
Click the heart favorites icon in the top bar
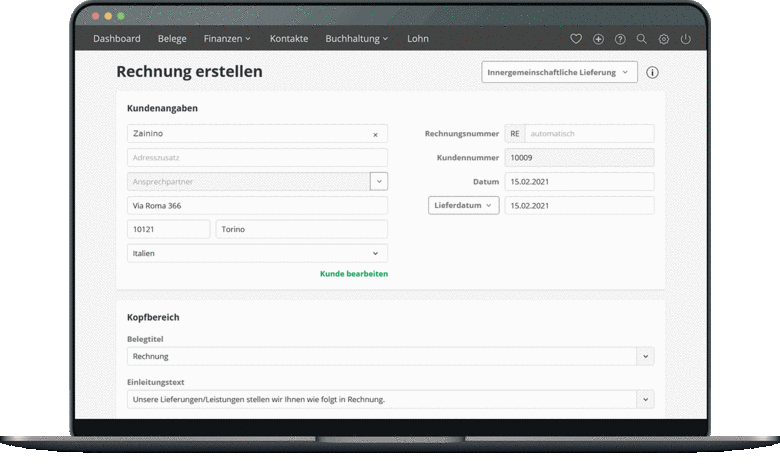click(576, 39)
